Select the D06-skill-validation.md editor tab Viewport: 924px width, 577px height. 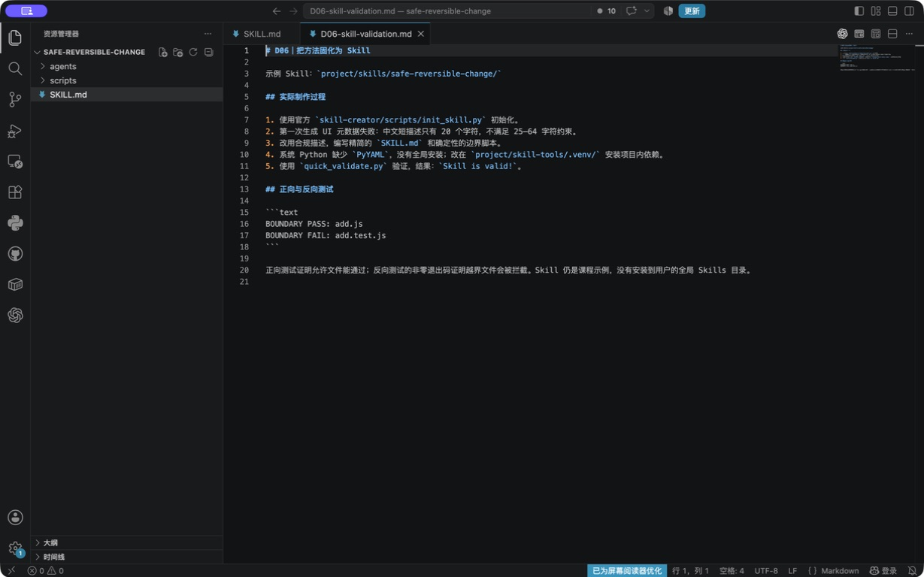coord(365,34)
